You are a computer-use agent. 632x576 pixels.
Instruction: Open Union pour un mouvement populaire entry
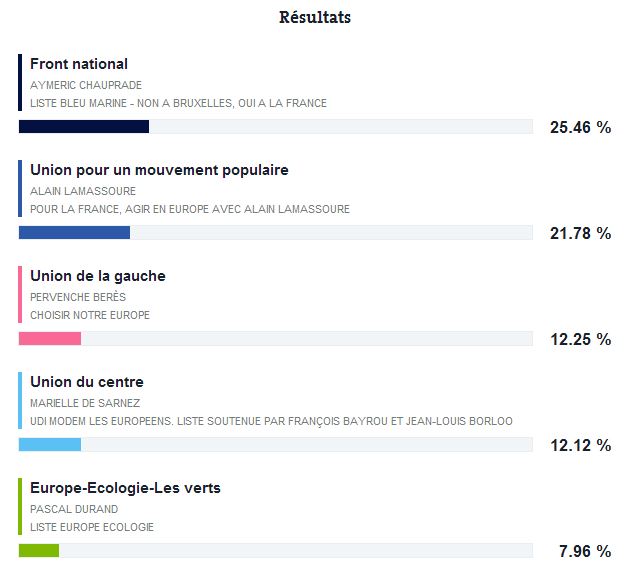tap(159, 170)
